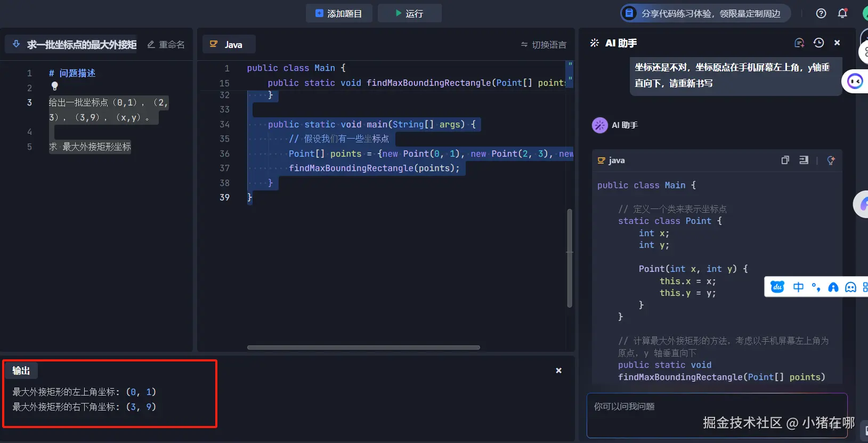Click the java coffee cup label in code block
Screen dimensions: 868x443
611,160
